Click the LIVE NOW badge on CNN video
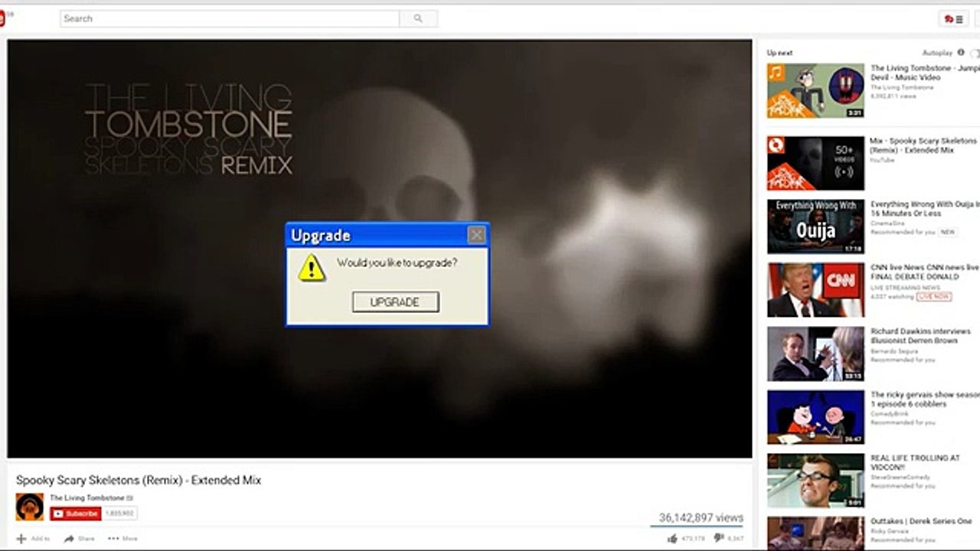 [x=934, y=296]
